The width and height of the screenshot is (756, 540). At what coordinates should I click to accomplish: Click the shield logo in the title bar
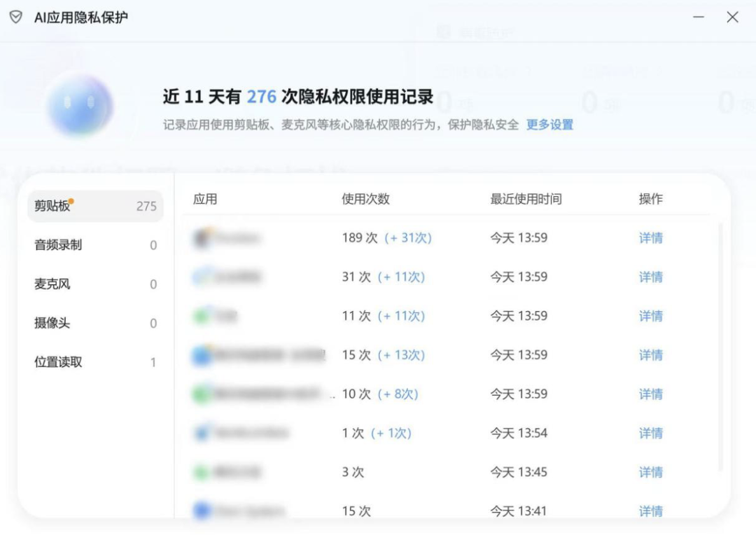tap(15, 16)
